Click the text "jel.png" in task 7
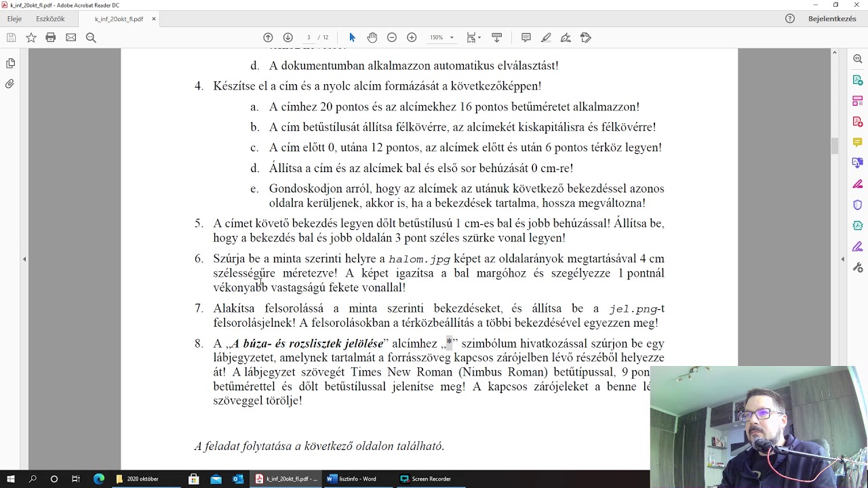The height and width of the screenshot is (488, 868). pyautogui.click(x=633, y=309)
